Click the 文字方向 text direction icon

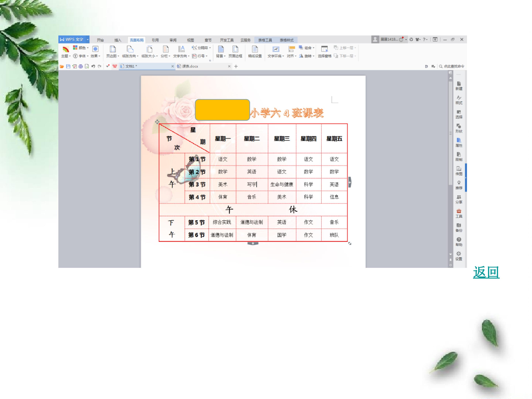[181, 49]
